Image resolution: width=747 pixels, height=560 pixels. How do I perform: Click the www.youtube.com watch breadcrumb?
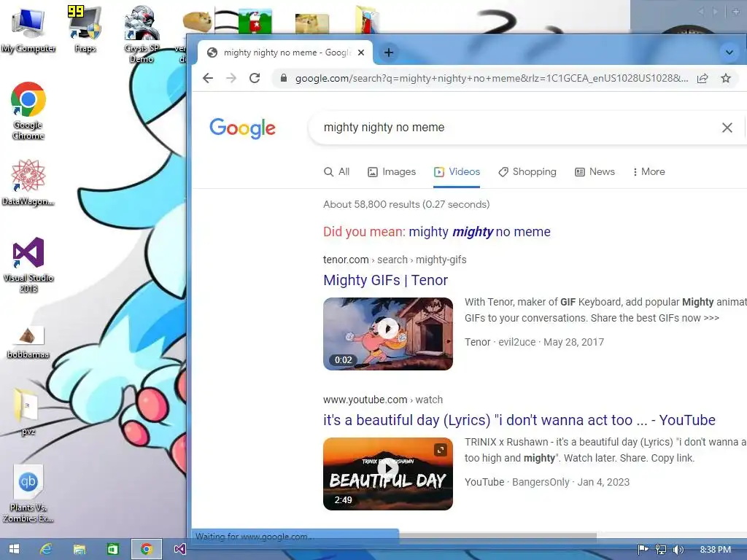pyautogui.click(x=382, y=400)
